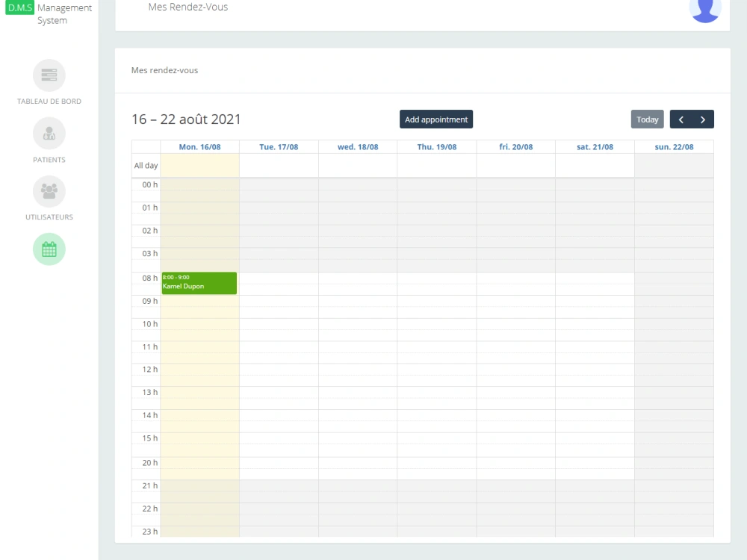
Task: Click the '23 h' time label
Action: click(149, 532)
